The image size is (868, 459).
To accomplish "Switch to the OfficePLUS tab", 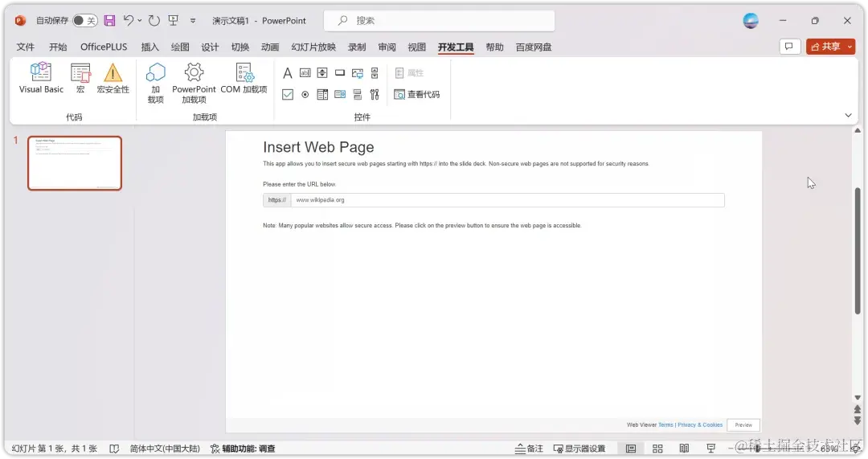I will pyautogui.click(x=104, y=47).
